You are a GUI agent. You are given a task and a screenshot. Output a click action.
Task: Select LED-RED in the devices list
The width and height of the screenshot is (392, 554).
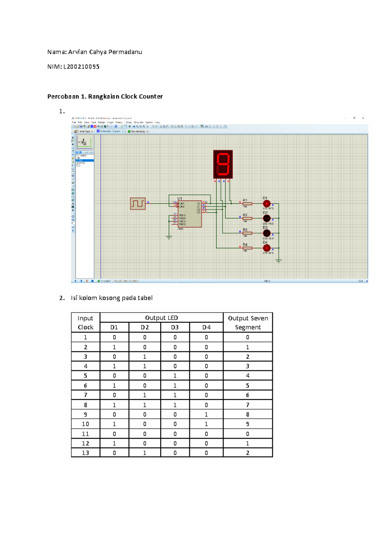tap(81, 163)
